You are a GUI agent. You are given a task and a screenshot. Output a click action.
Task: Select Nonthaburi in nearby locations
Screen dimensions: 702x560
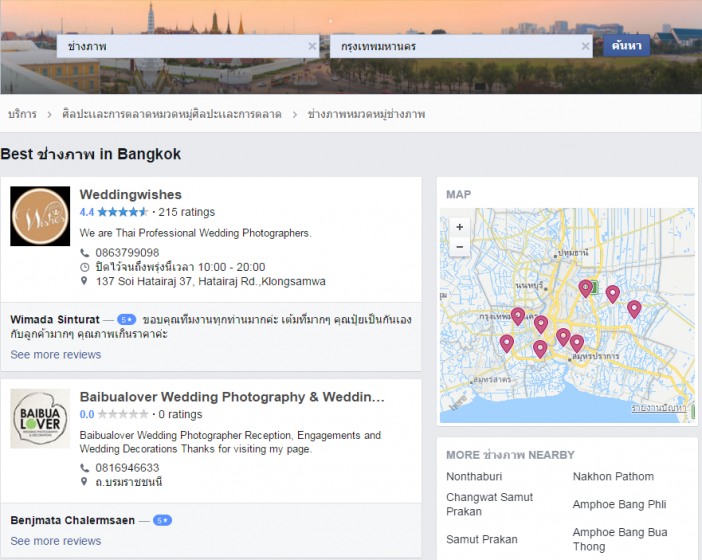click(x=474, y=476)
